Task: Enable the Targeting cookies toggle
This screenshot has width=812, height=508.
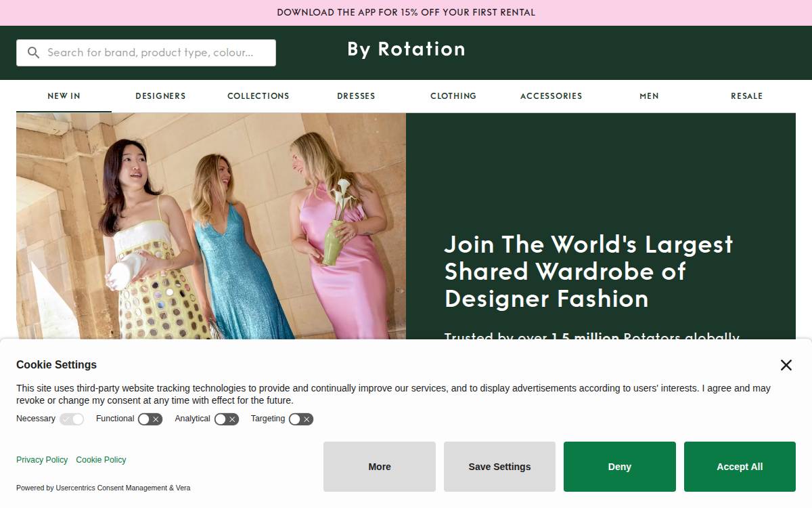Action: tap(301, 419)
